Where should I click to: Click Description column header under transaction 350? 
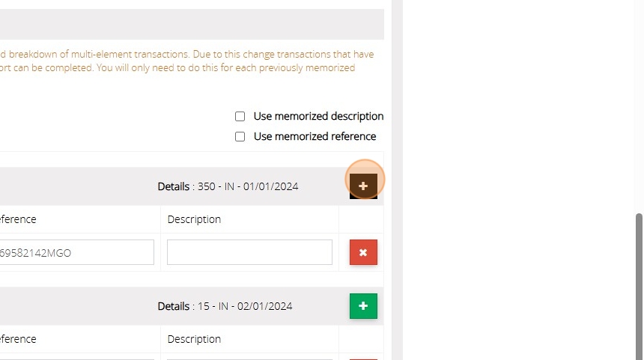(194, 219)
